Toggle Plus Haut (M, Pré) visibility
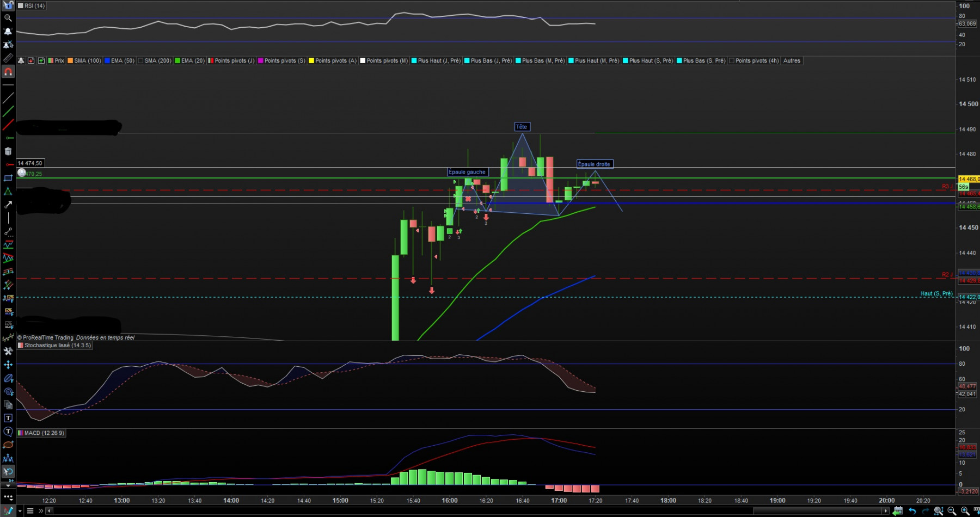This screenshot has width=980, height=517. (x=571, y=60)
